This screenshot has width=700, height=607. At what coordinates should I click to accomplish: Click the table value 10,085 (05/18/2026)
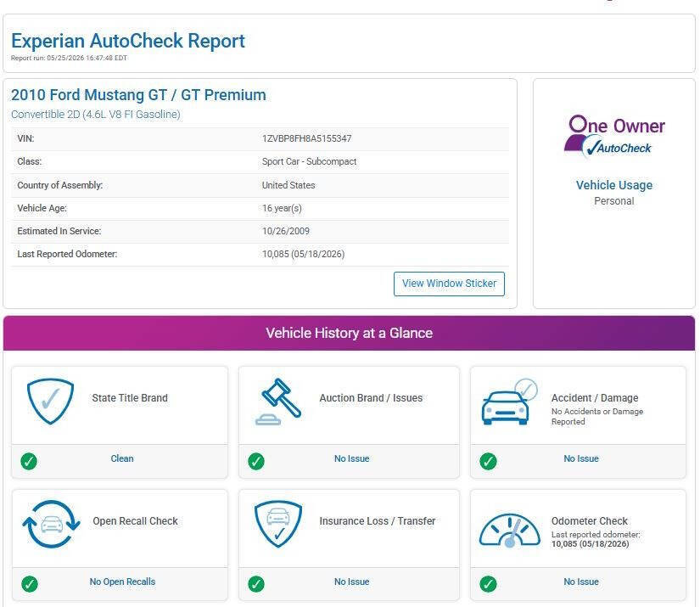(x=303, y=254)
